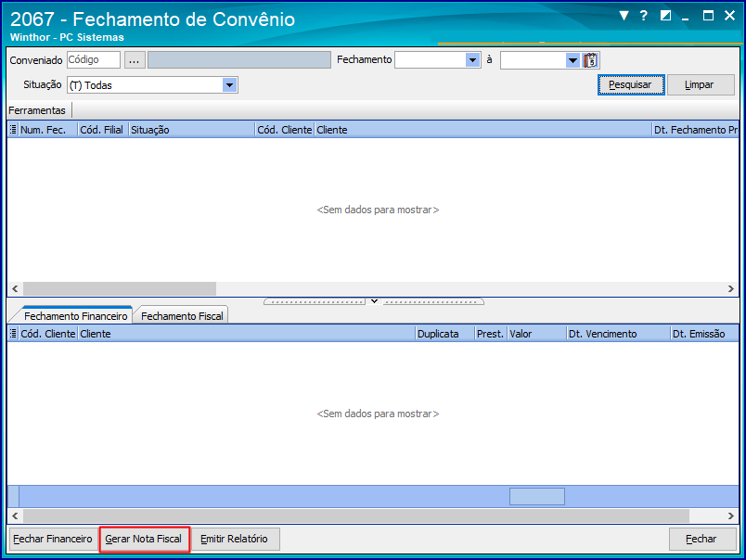Click the Valor summary footer cell
Image resolution: width=746 pixels, height=560 pixels.
537,496
